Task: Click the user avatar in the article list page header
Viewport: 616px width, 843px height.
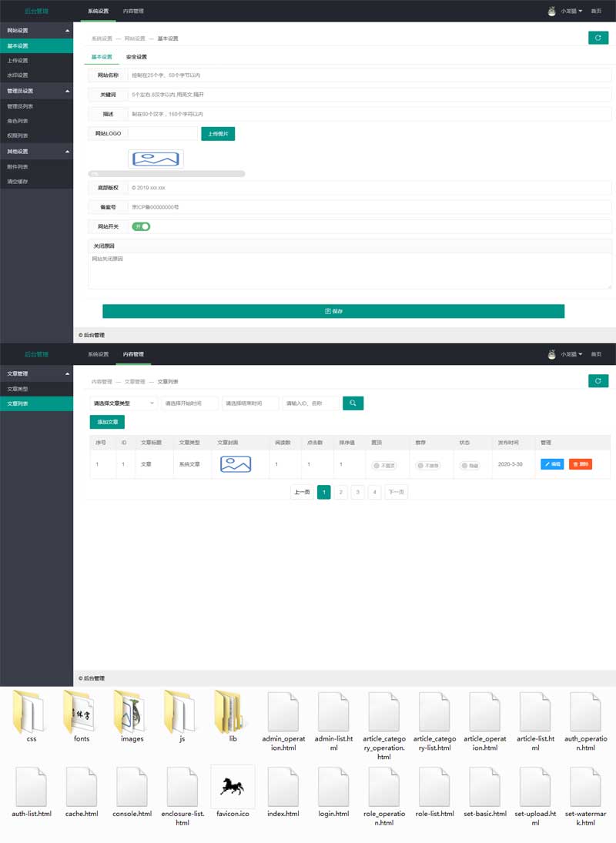Action: (x=551, y=354)
